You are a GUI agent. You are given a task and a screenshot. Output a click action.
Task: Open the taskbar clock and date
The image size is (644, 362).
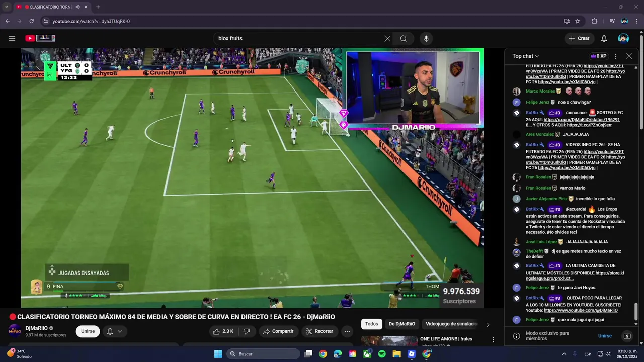pos(627,354)
